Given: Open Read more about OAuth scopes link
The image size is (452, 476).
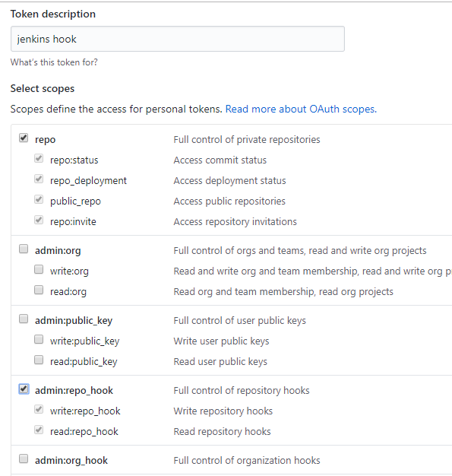Looking at the screenshot, I should 301,109.
